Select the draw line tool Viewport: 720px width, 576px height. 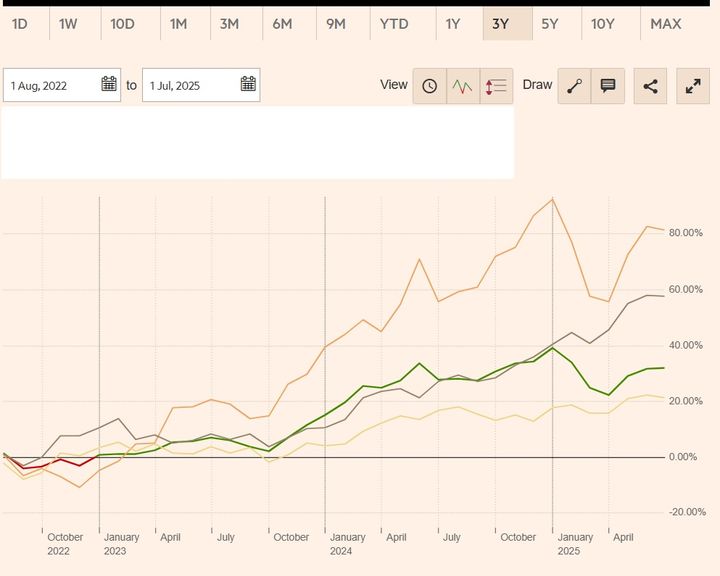click(x=574, y=86)
